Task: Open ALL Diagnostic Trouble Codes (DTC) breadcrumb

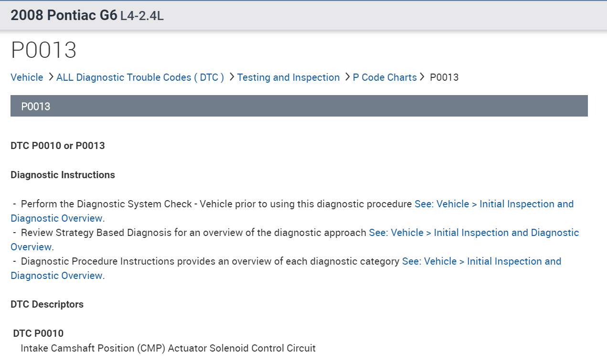Action: pos(140,77)
